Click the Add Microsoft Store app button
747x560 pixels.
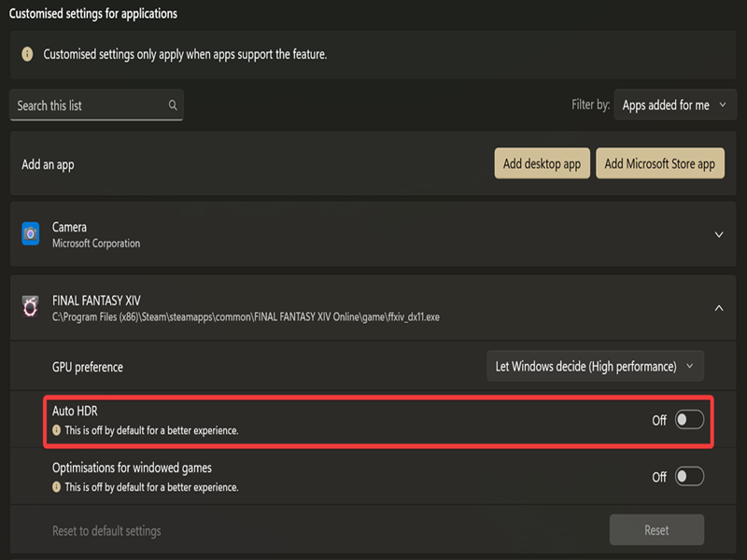pos(659,164)
